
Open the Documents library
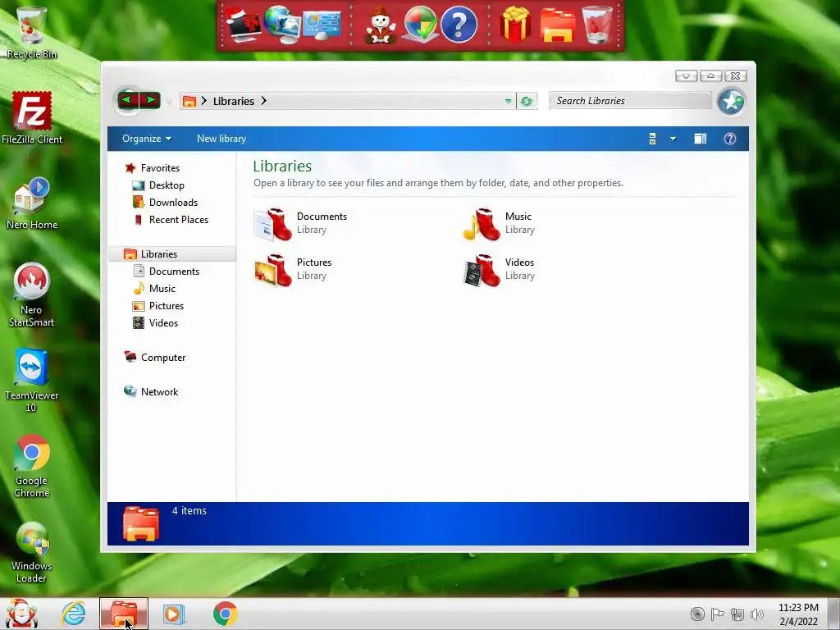click(x=300, y=223)
